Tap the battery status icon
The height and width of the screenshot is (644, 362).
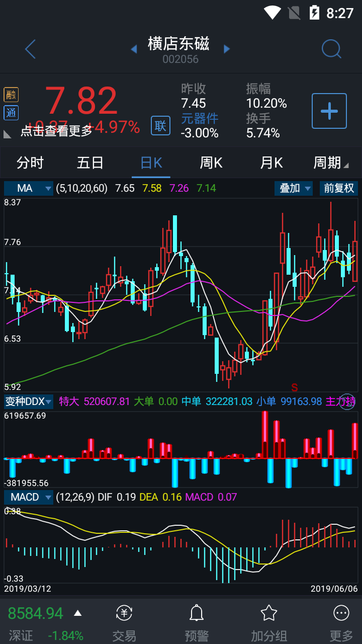[315, 12]
